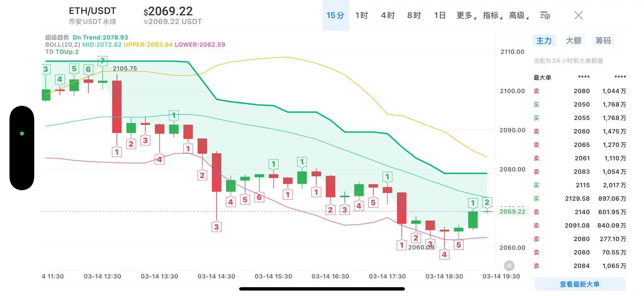Screen dimensions: 644x296
Task: Select the 买 2129.58 897.06万 order row
Action: click(x=580, y=199)
